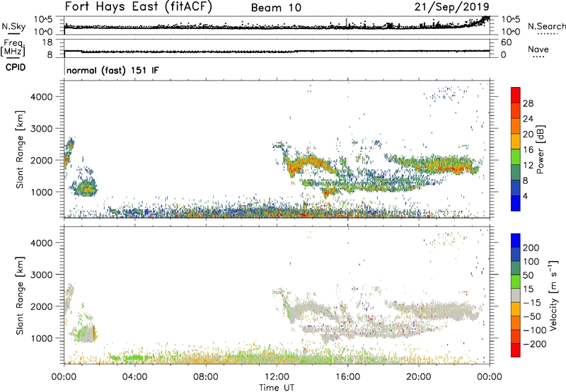Select the 'Beam 10' label
566x392 pixels.
click(276, 8)
